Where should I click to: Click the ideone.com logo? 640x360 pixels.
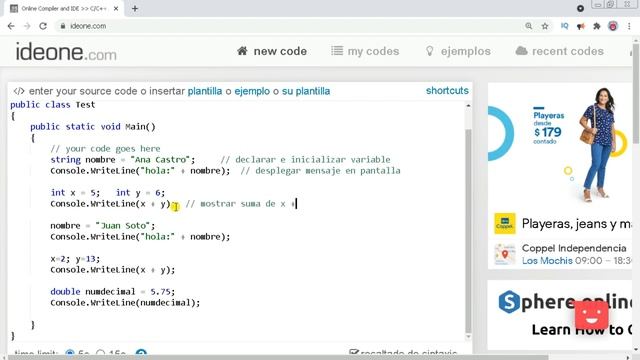[66, 52]
